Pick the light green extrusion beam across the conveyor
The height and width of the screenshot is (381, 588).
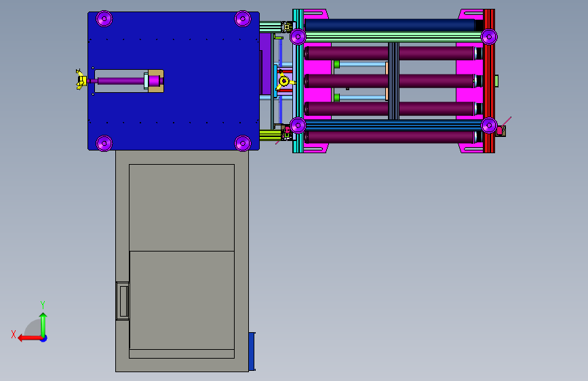[x=394, y=37]
